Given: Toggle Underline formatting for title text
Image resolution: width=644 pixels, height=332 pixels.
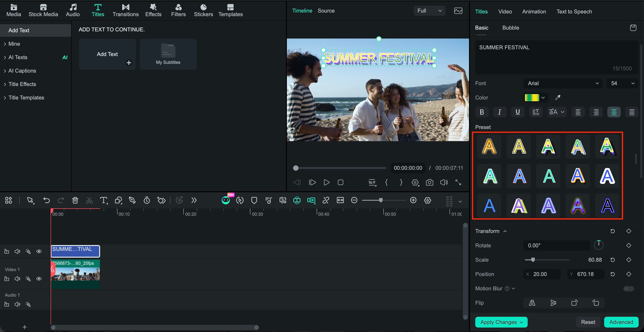Looking at the screenshot, I should point(518,112).
